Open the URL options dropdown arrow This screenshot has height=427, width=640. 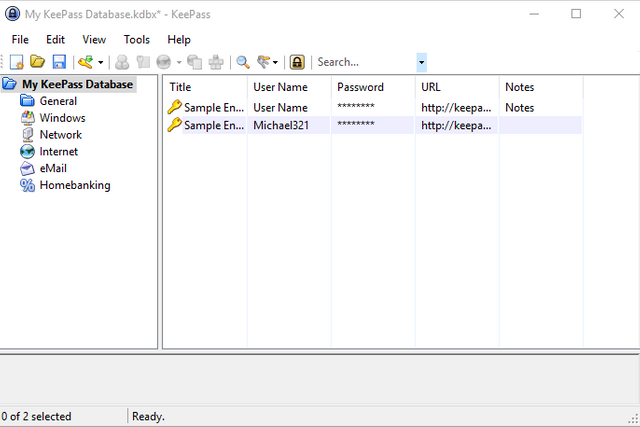179,62
